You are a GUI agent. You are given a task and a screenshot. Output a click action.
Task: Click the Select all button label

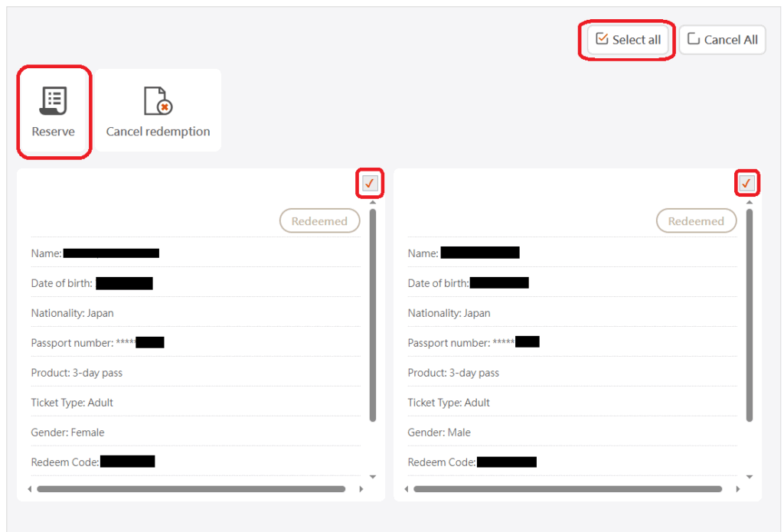[636, 40]
